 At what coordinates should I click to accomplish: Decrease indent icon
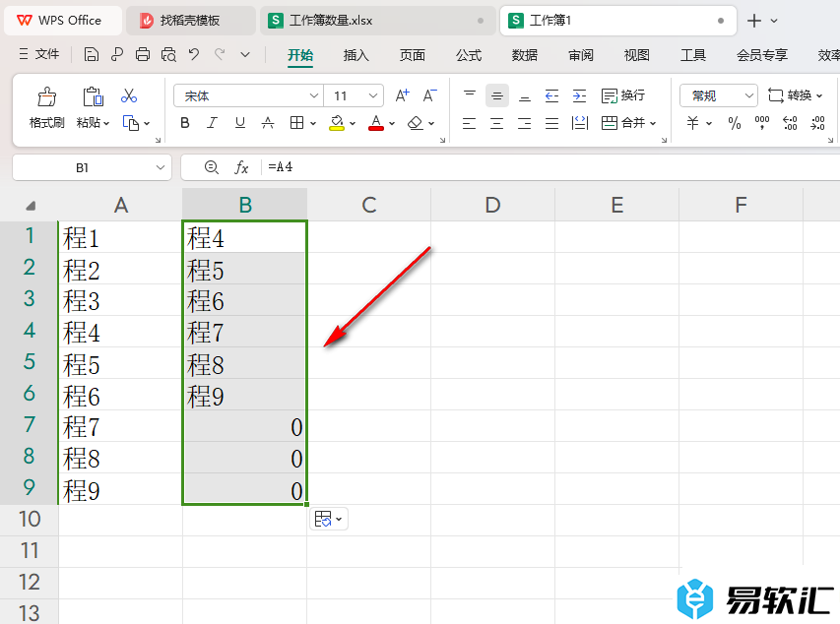tap(551, 95)
